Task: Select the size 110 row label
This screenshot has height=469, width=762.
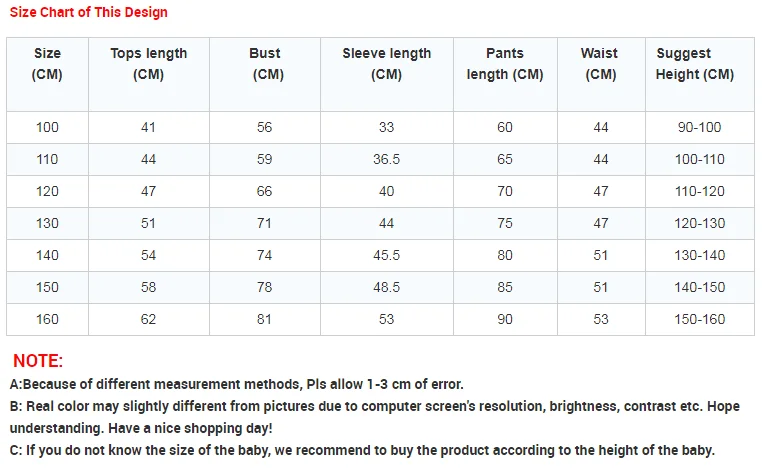Action: 47,159
